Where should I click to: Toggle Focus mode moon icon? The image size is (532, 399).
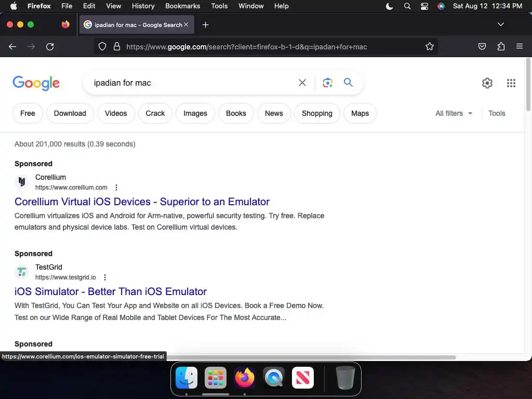coord(390,6)
